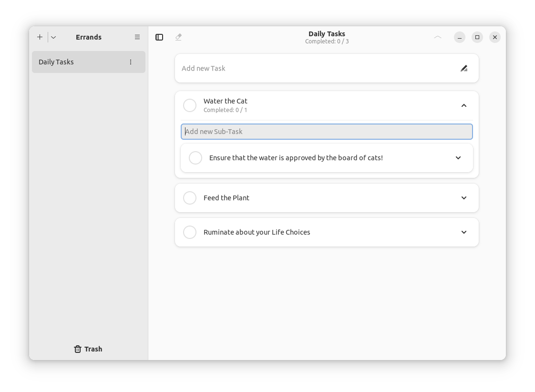Click the clear completed tasks eraser icon
This screenshot has width=535, height=392.
178,37
